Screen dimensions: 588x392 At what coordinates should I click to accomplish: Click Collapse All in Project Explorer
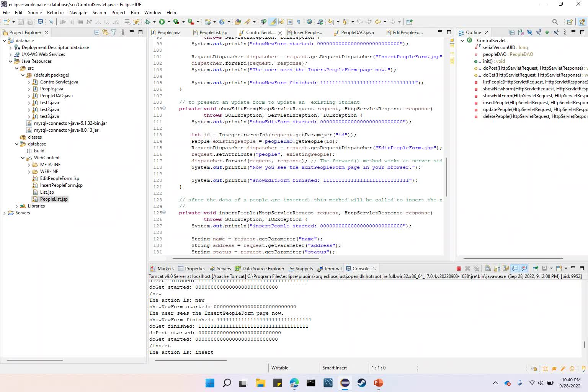pos(96,33)
